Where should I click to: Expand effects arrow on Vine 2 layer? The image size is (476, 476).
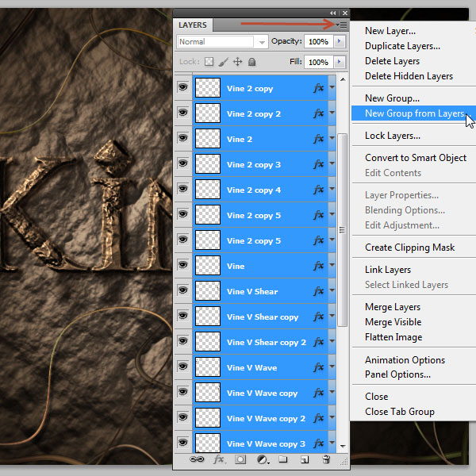pos(332,138)
